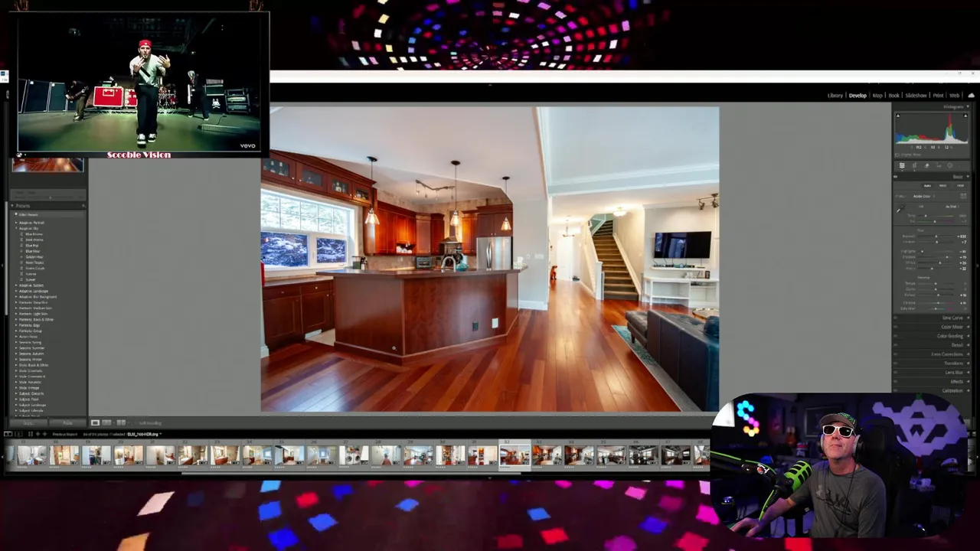980x551 pixels.
Task: Click the HDR button in Basic panel
Action: pyautogui.click(x=960, y=185)
